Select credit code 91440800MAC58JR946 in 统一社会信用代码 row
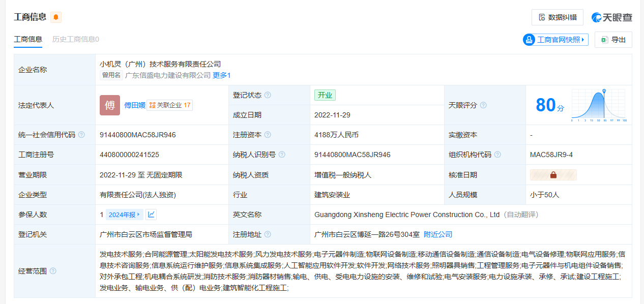Viewport: 644px width, 304px height. pyautogui.click(x=138, y=135)
